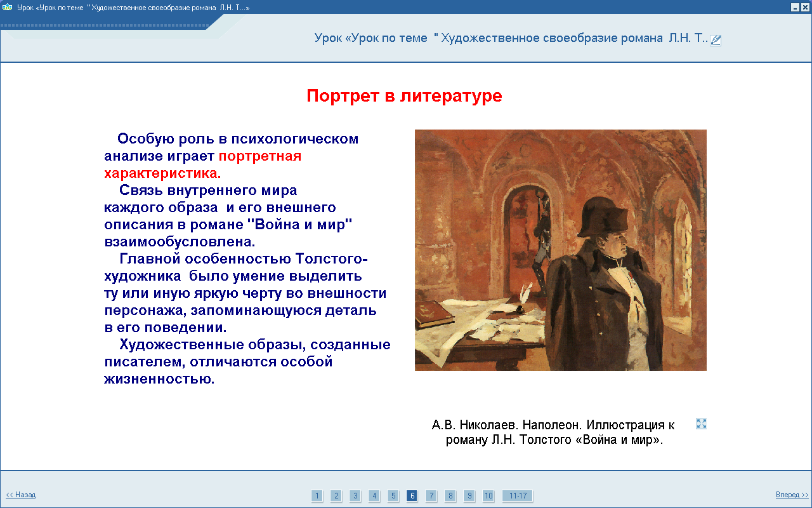The width and height of the screenshot is (812, 508).
Task: Go to slide page 3
Action: tap(355, 496)
